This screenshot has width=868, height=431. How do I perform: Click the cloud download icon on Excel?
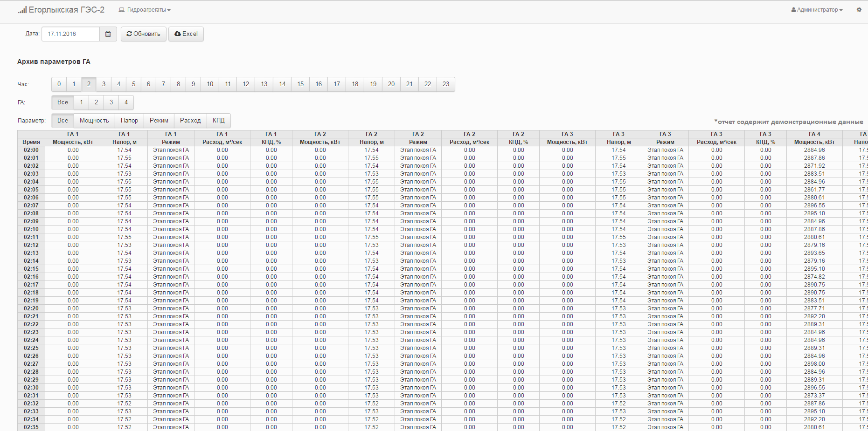[178, 34]
